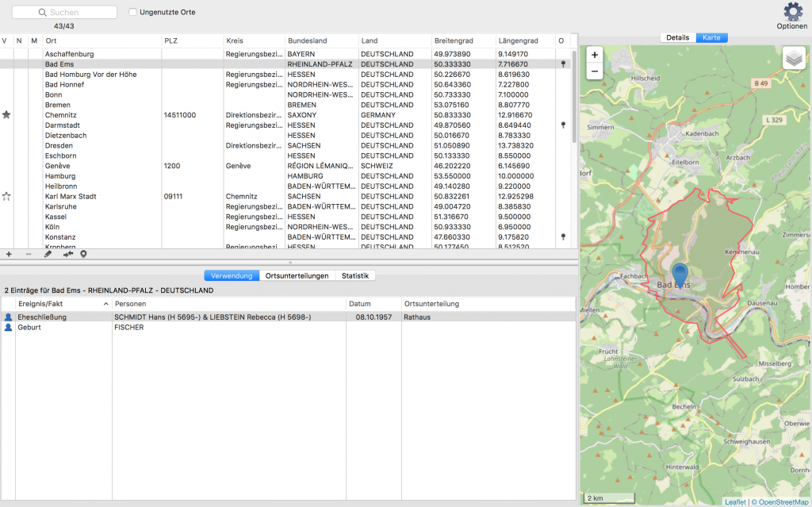Open the map layers icon on the map
Viewport: 812px width, 507px height.
pyautogui.click(x=793, y=57)
